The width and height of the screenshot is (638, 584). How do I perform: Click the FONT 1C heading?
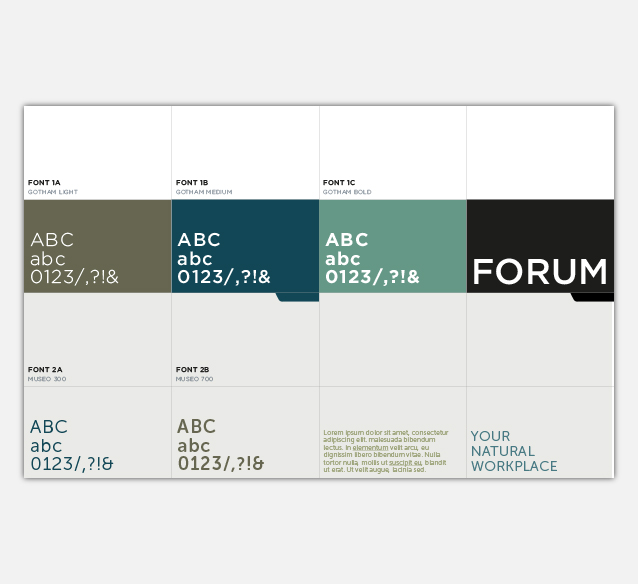(339, 182)
